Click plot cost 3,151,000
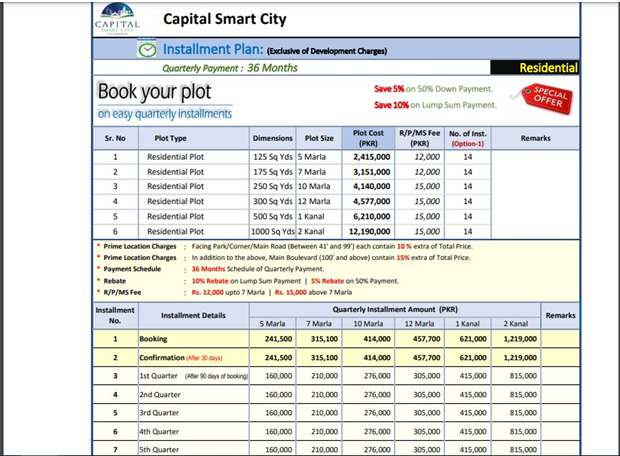Image resolution: width=620 pixels, height=456 pixels. coord(372,172)
